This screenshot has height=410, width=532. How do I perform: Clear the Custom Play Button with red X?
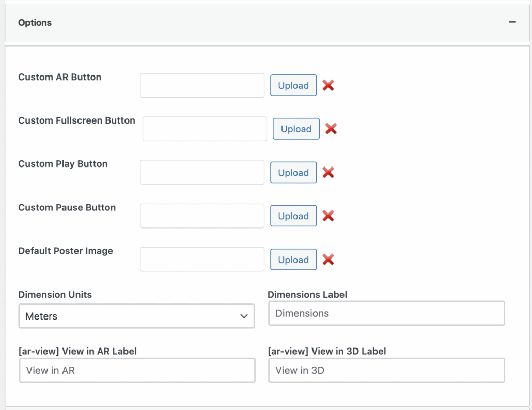click(x=328, y=172)
